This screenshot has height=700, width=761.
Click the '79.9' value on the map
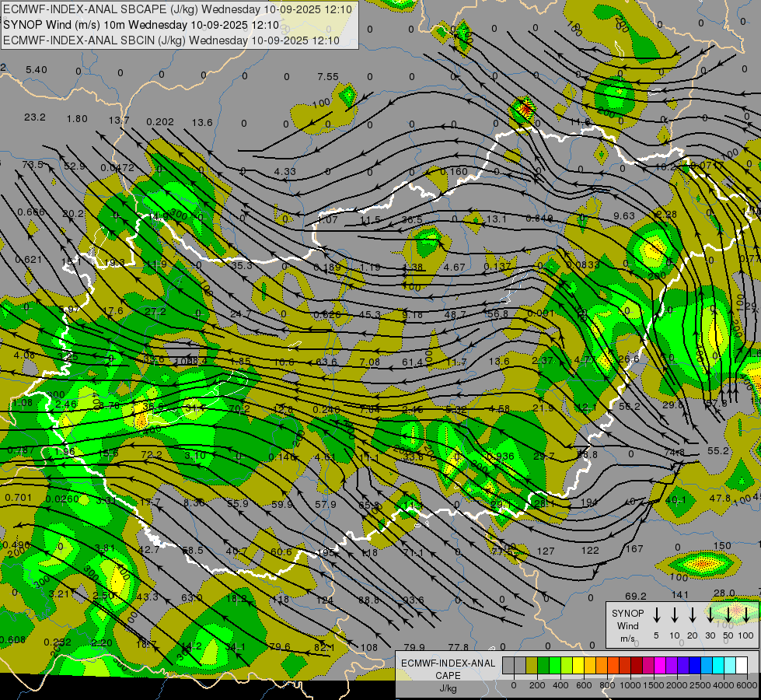click(414, 648)
